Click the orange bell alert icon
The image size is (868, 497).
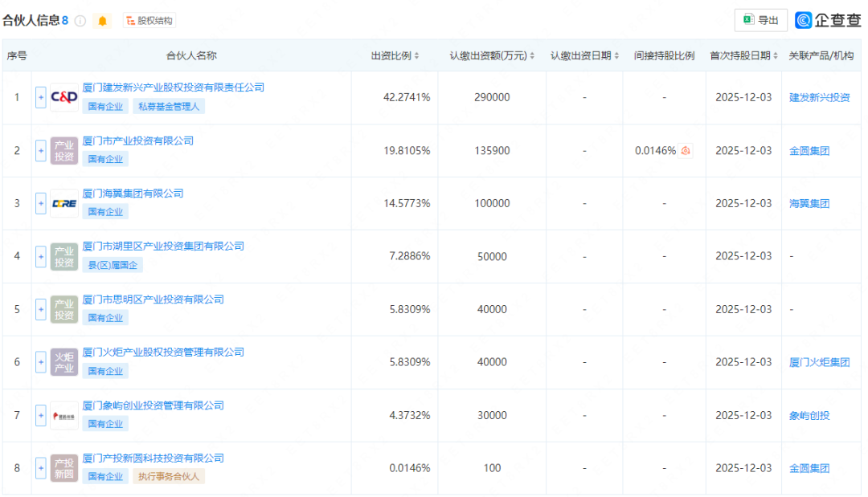coord(102,21)
